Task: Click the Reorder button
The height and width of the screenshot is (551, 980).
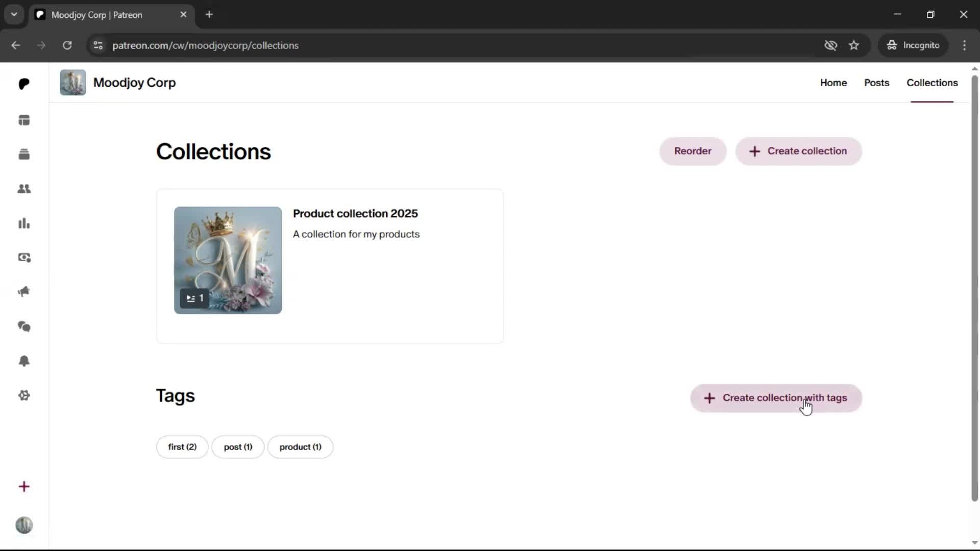Action: tap(693, 151)
